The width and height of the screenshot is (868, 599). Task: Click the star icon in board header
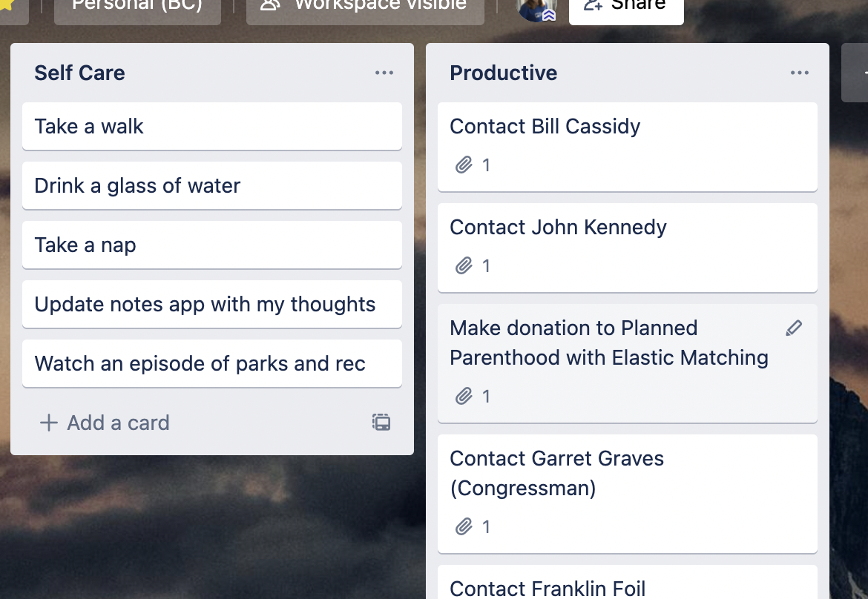pyautogui.click(x=7, y=5)
